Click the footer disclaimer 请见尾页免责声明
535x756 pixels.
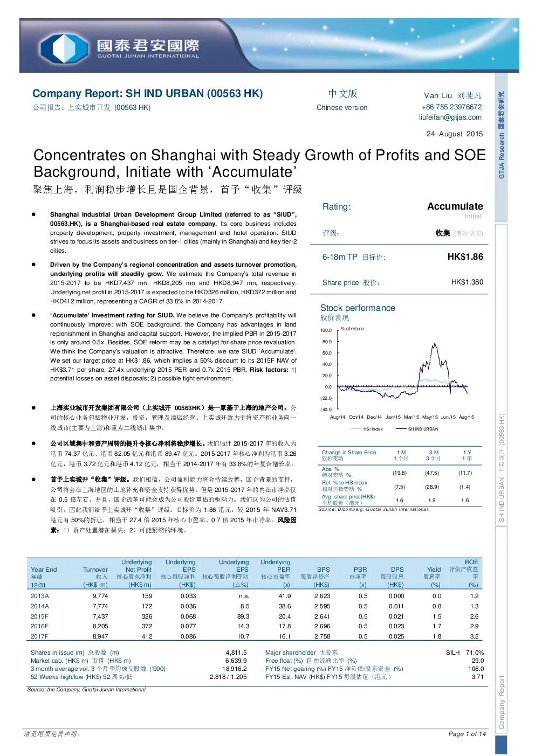click(52, 734)
